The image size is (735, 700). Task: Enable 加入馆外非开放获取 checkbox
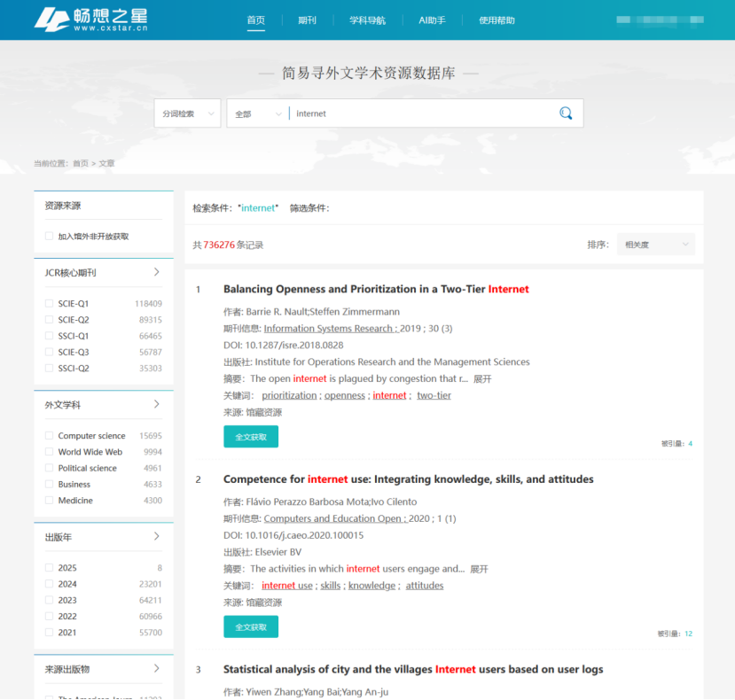pos(49,237)
